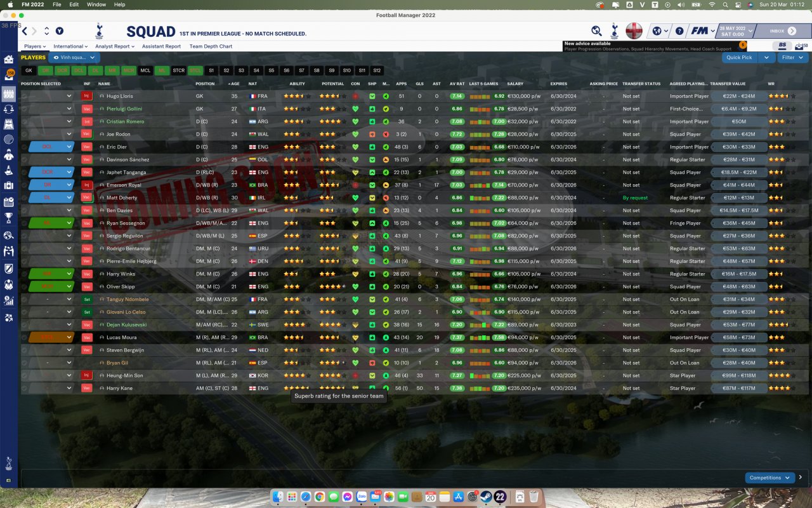812x508 pixels.
Task: Open the Team Depth Chart tab
Action: tap(211, 46)
